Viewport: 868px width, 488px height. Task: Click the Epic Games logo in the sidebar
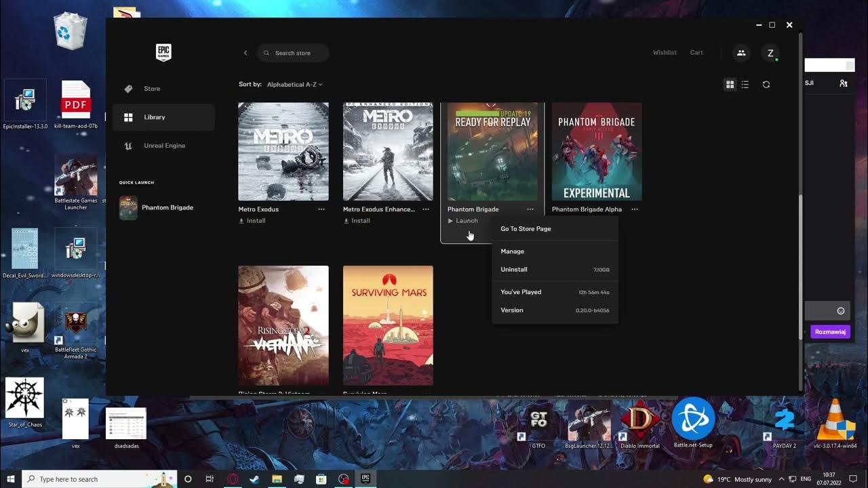tap(163, 53)
